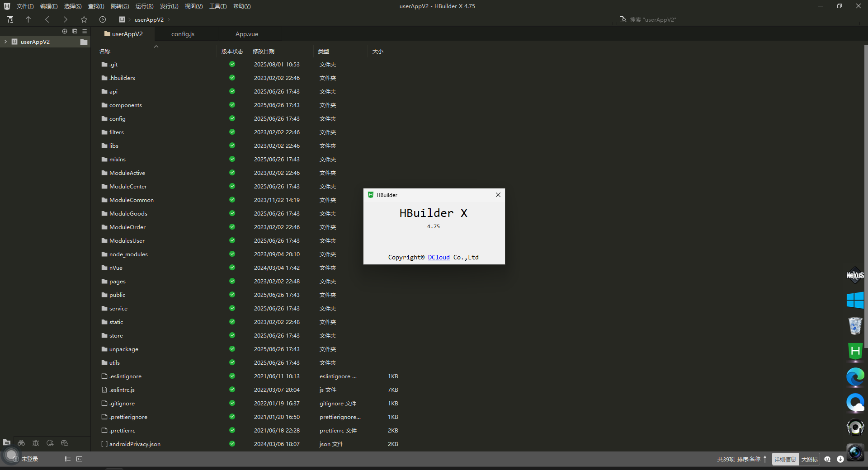Open the camera app icon in dock
Image resolution: width=868 pixels, height=470 pixels.
click(855, 452)
